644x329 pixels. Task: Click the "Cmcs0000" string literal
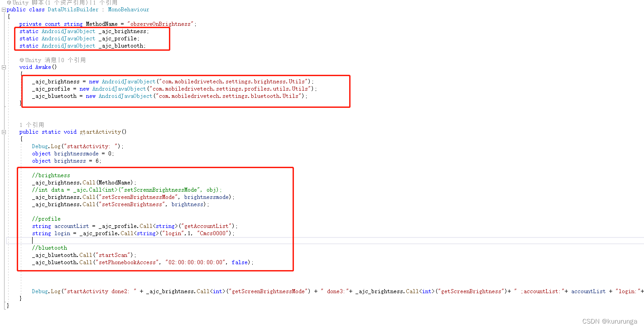pyautogui.click(x=213, y=233)
